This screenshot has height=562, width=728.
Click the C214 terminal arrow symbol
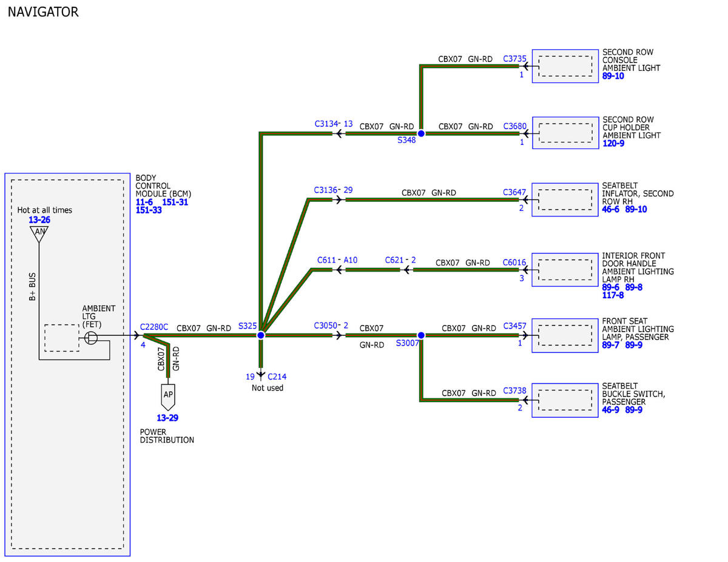(x=261, y=376)
